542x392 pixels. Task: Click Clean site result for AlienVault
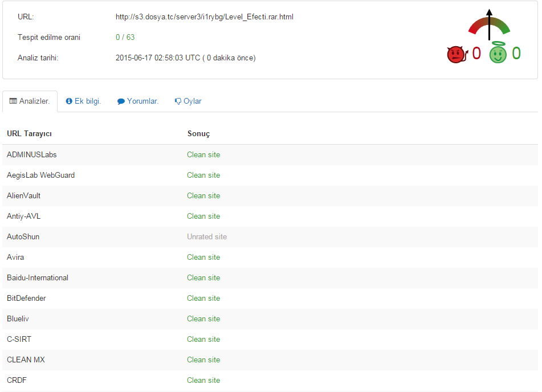click(x=203, y=195)
